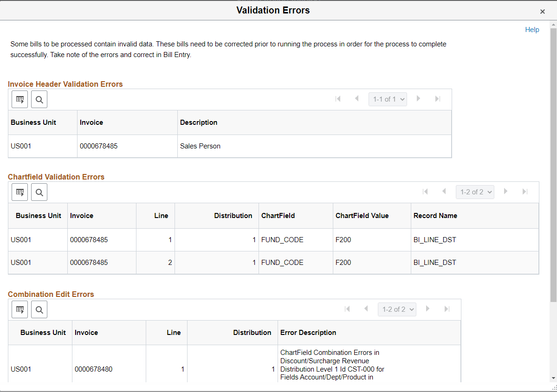Click the next page arrow on Chartfield Validation Errors
The width and height of the screenshot is (557, 392).
(x=505, y=192)
